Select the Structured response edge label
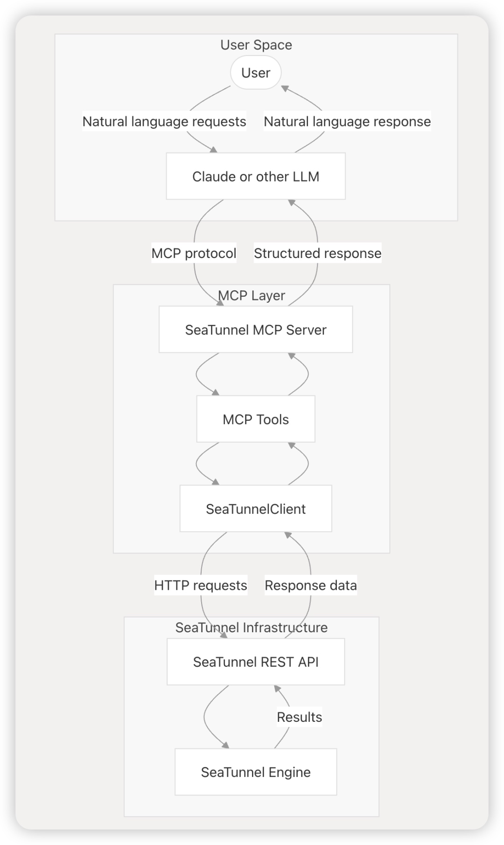 tap(317, 253)
